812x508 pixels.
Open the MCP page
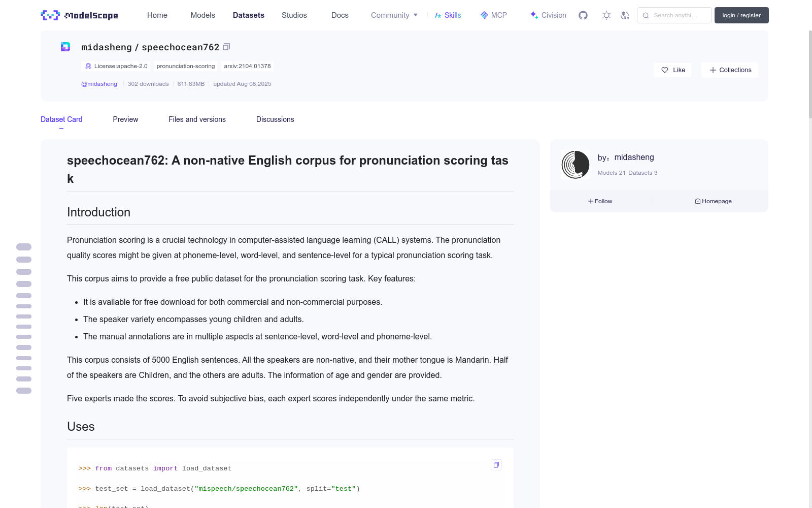pos(494,15)
